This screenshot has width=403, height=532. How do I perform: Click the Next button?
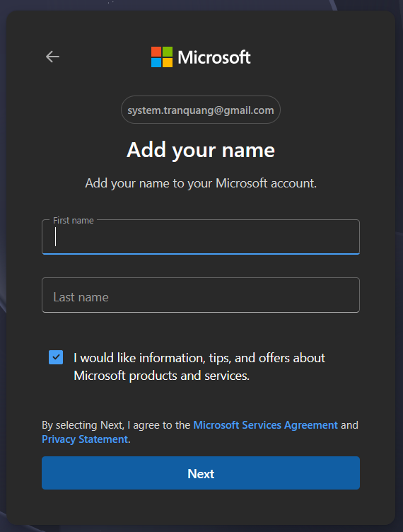click(201, 473)
